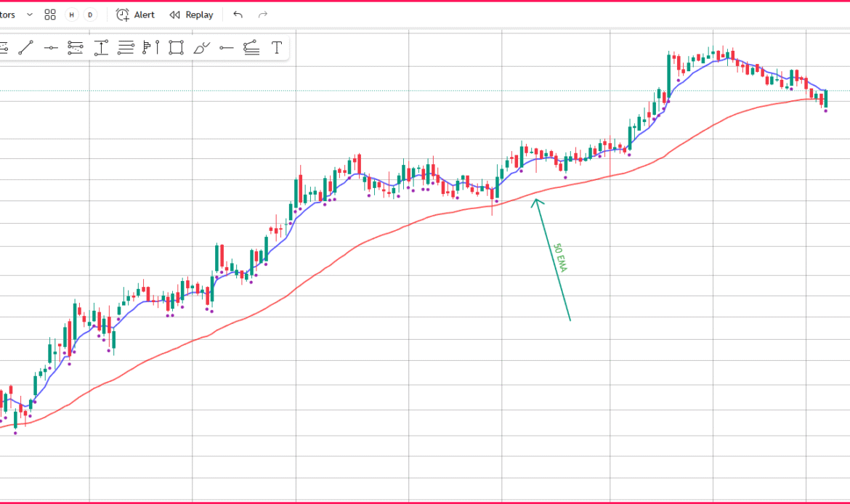Select the '50 EMA' text label
Viewport: 850px width, 504px height.
tap(560, 258)
